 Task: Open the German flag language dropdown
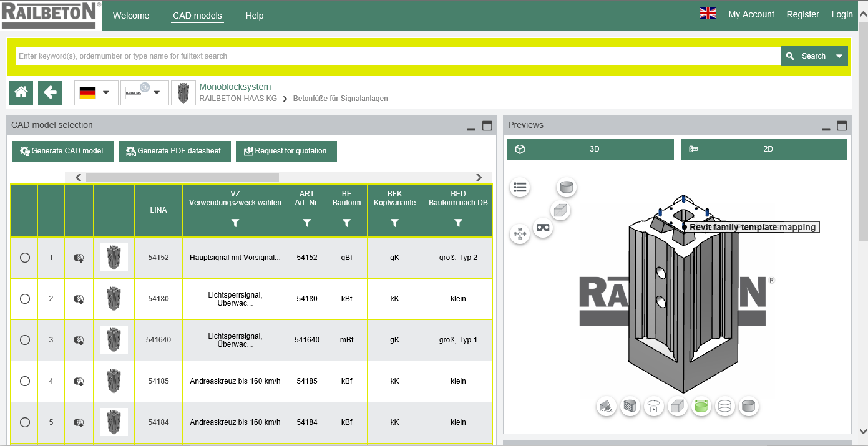tap(96, 93)
